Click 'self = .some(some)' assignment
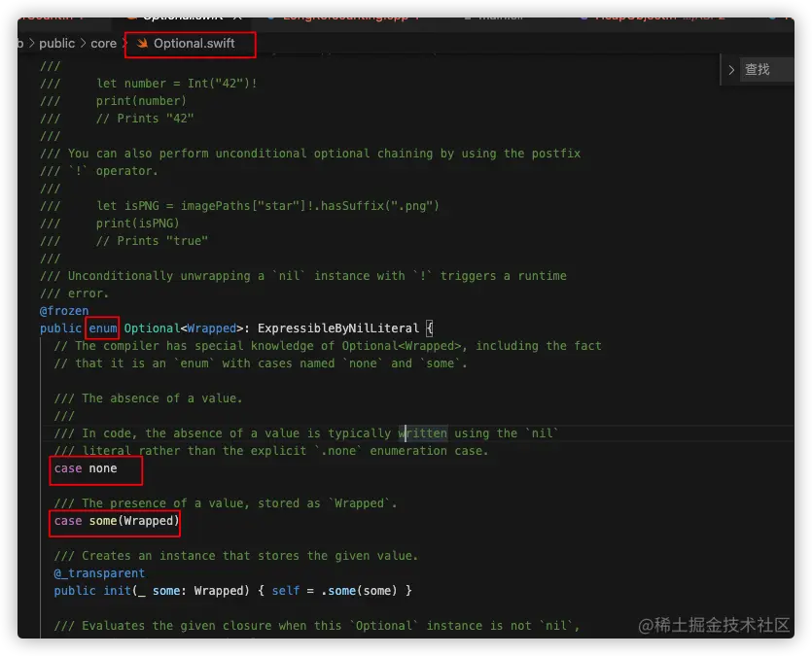Viewport: 812px width, 656px height. [x=335, y=591]
